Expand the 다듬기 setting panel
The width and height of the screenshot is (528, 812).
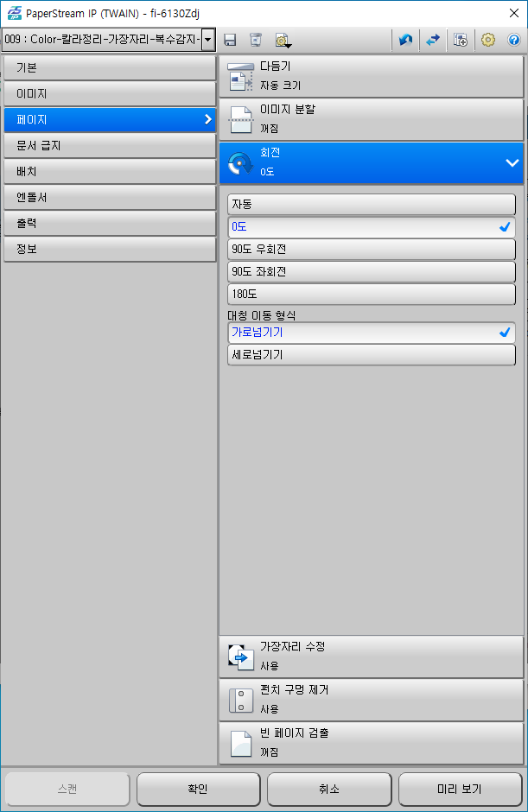tap(371, 77)
